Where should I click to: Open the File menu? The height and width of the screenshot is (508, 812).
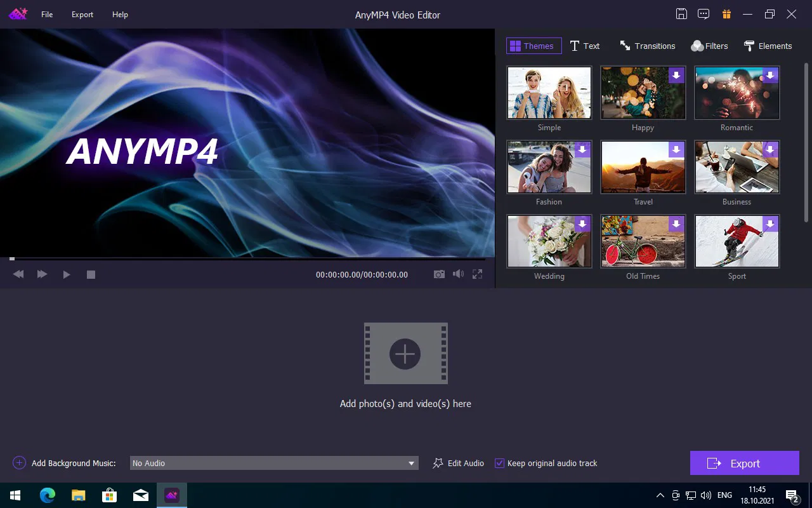pos(47,15)
